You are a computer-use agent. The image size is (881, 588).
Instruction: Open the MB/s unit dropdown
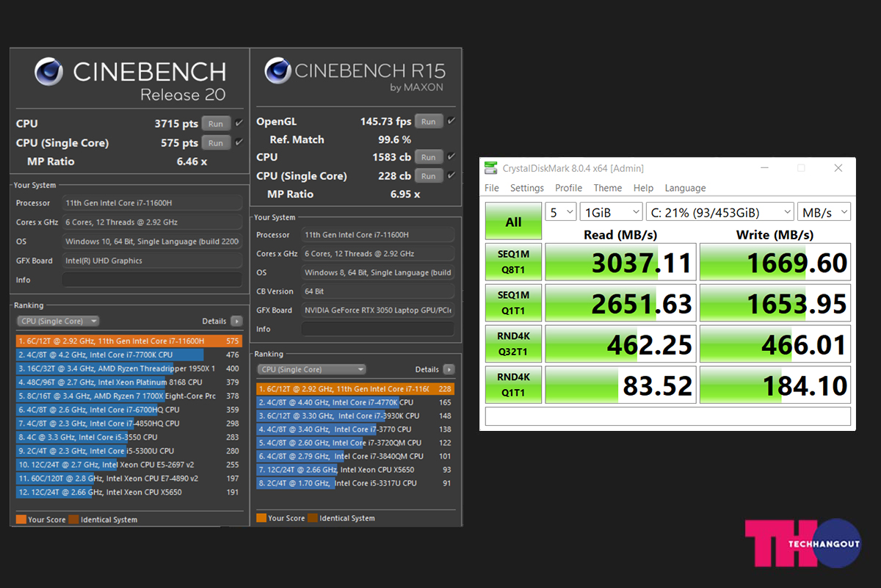tap(824, 212)
